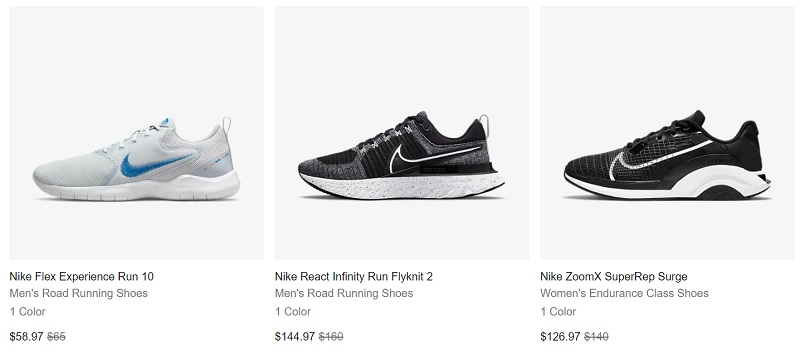View the ZoomX SuperRep Surge product image

[667, 133]
